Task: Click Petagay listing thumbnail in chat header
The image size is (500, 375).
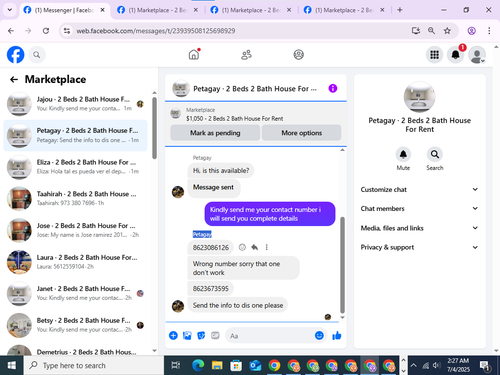Action: [181, 89]
